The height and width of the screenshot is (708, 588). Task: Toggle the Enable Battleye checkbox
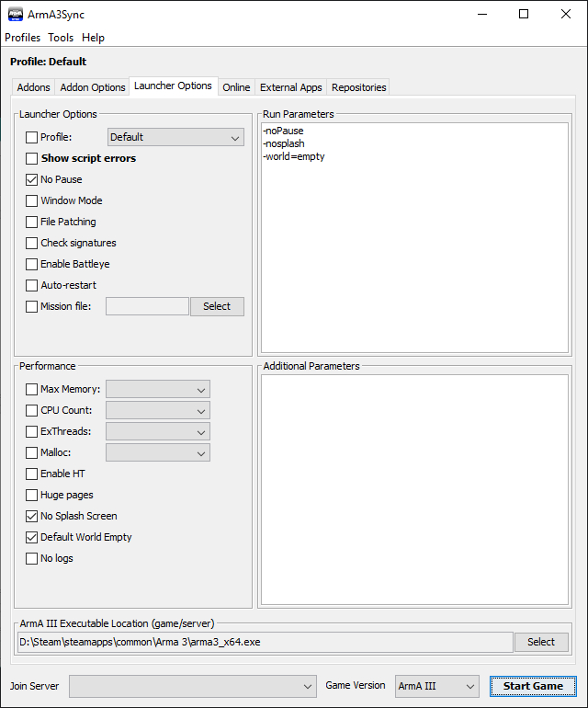[32, 264]
